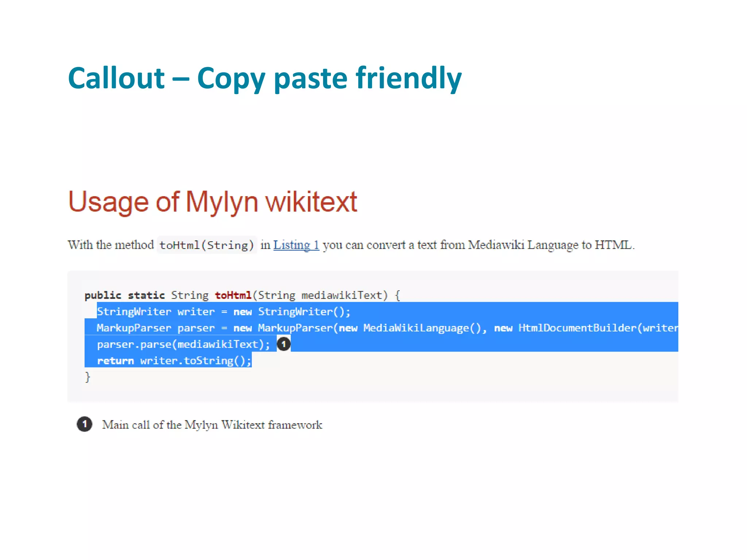The height and width of the screenshot is (560, 747).
Task: Click the callout 1 icon beside the description
Action: click(x=85, y=424)
